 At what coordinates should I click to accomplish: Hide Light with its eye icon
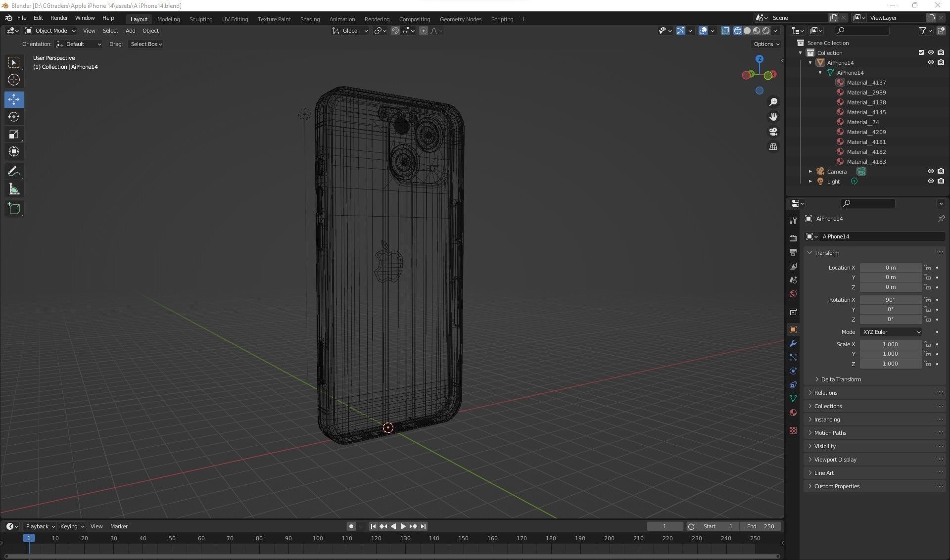point(930,181)
